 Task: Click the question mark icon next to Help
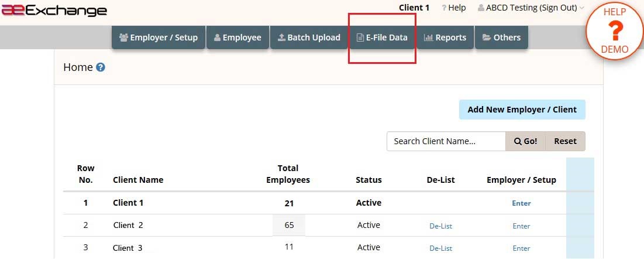click(443, 8)
